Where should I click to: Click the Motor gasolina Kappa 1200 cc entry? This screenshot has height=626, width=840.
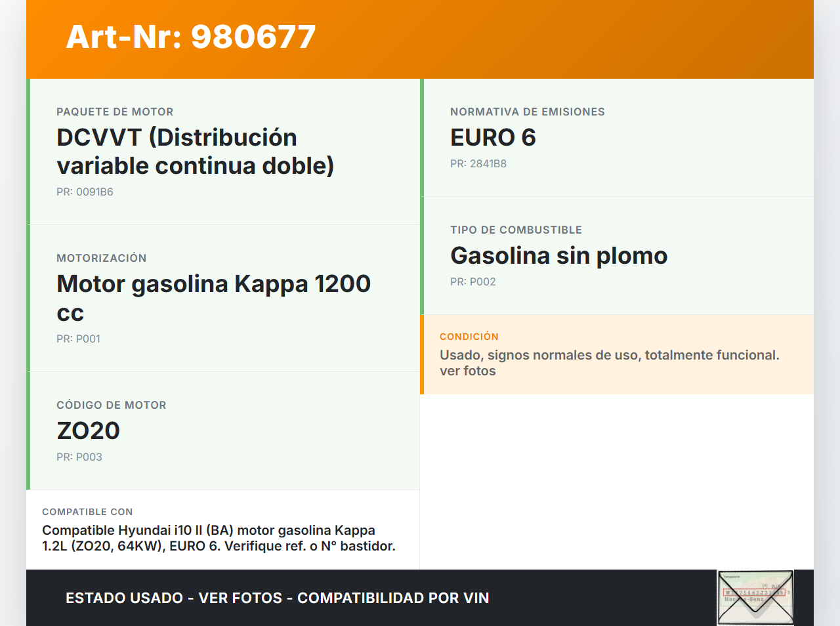[x=213, y=298]
